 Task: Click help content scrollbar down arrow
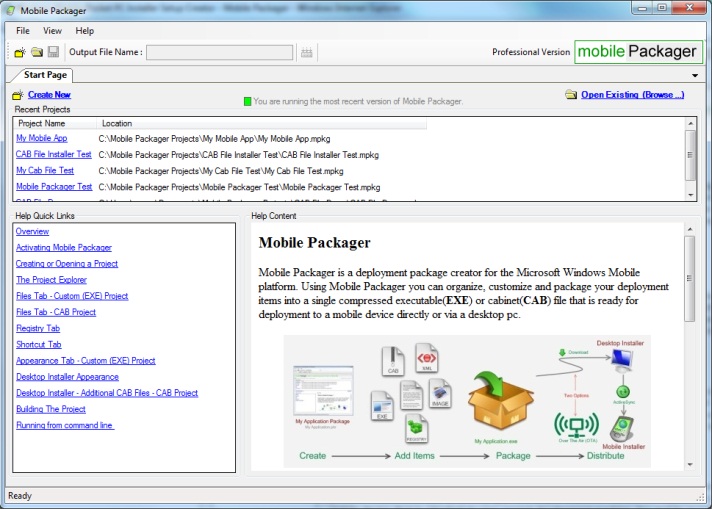coord(690,465)
